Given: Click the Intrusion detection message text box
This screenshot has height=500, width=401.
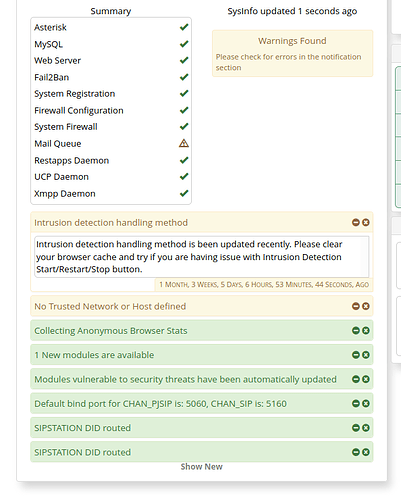Looking at the screenshot, I should click(202, 257).
